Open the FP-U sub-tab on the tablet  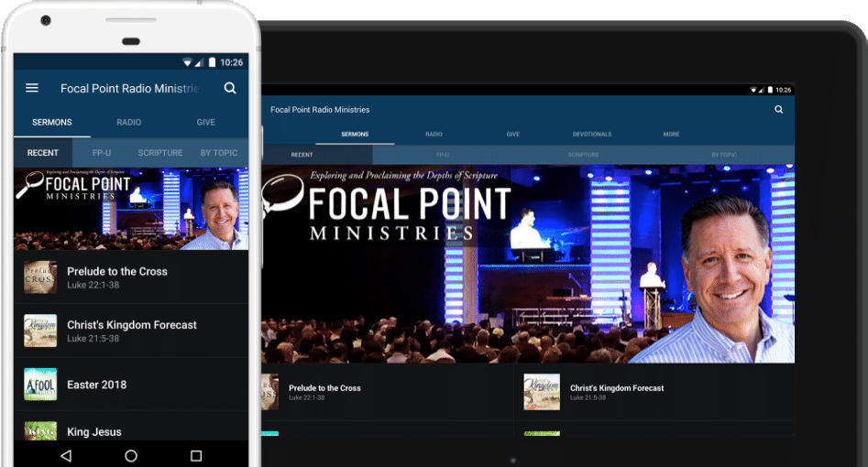pyautogui.click(x=443, y=155)
